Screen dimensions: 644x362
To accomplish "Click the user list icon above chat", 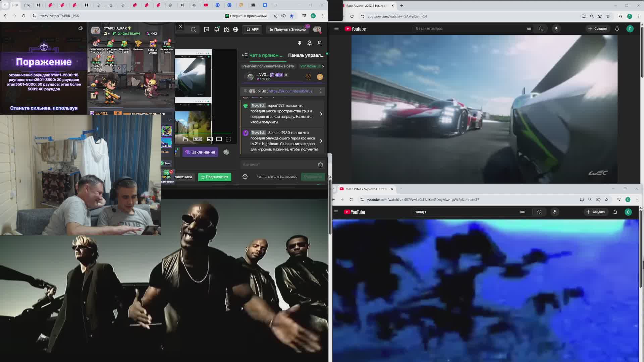I will [320, 43].
